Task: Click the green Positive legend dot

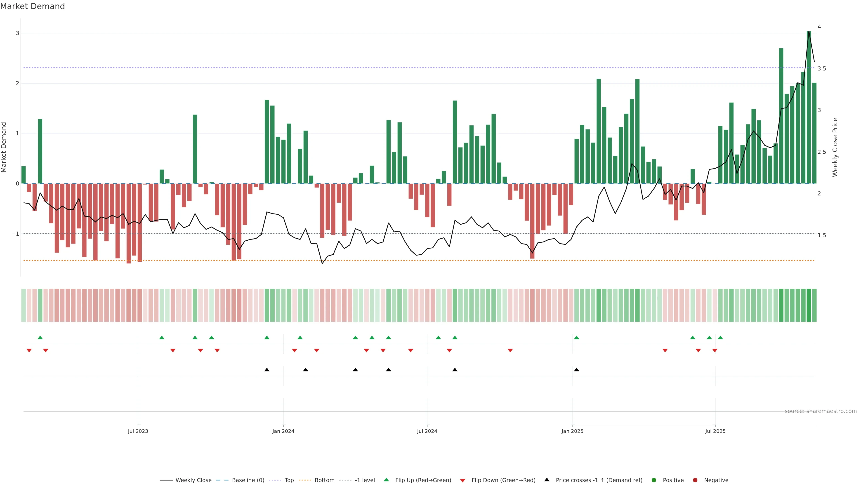Action: tap(654, 480)
